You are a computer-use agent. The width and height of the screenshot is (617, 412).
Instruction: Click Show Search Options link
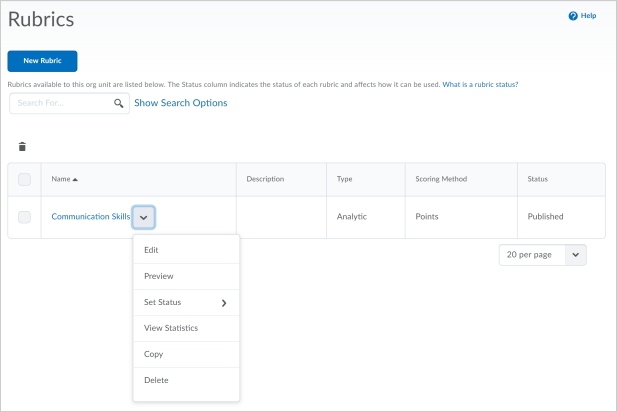180,103
